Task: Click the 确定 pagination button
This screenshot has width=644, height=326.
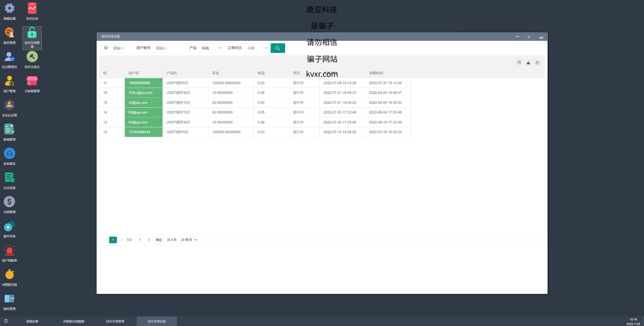Action: (x=159, y=240)
